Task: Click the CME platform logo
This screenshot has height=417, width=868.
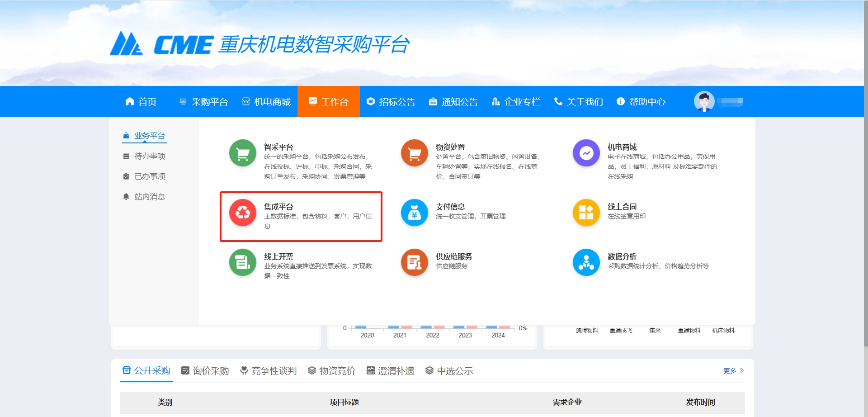Action: [259, 44]
